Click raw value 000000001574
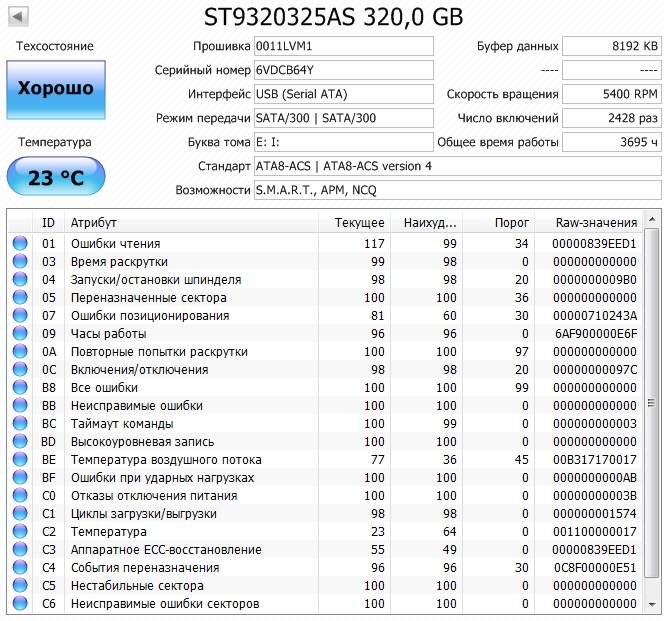 594,513
